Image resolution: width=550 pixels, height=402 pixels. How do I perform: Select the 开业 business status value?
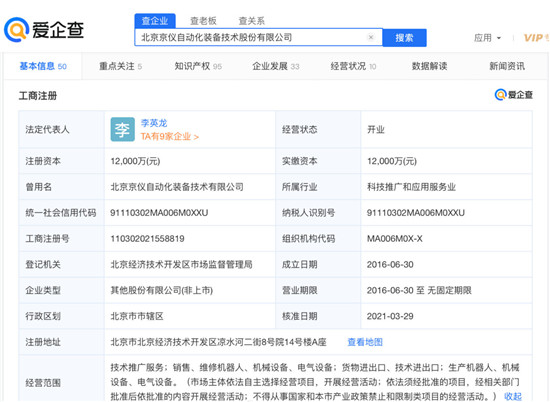coord(376,129)
